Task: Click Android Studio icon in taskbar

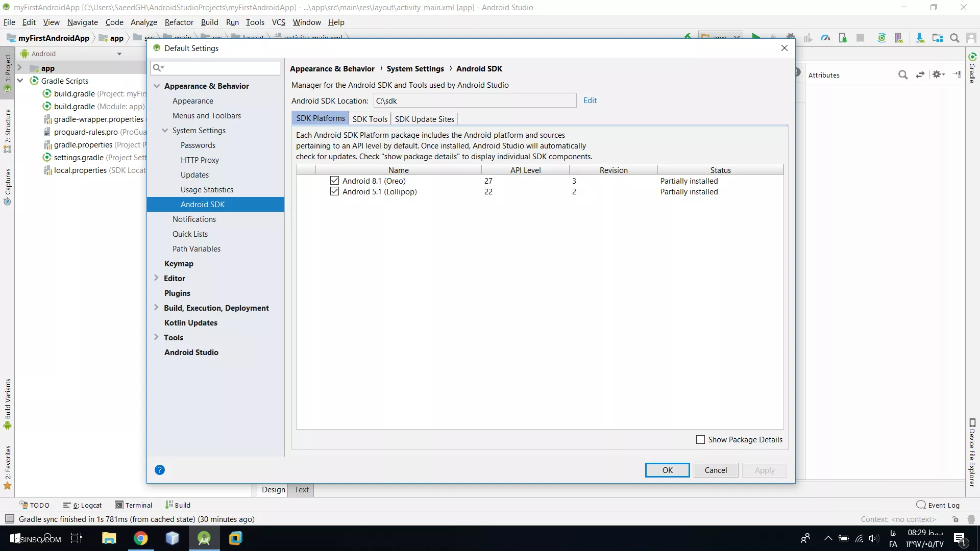Action: tap(204, 538)
